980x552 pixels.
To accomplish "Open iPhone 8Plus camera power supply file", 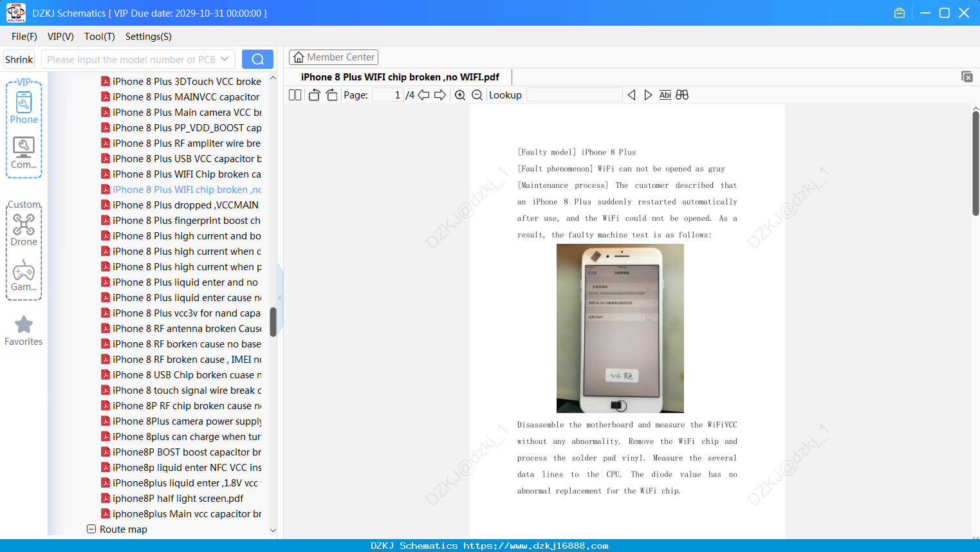I will click(x=181, y=421).
